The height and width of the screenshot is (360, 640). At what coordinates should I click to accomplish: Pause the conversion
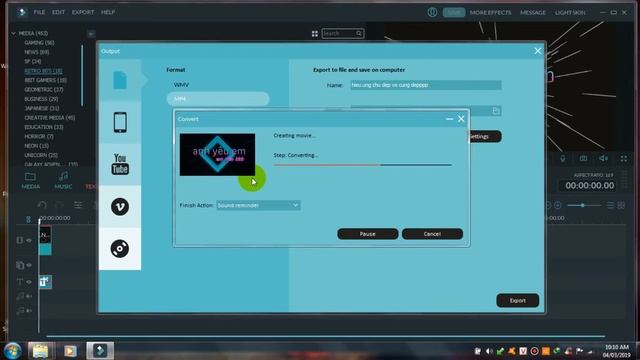367,234
